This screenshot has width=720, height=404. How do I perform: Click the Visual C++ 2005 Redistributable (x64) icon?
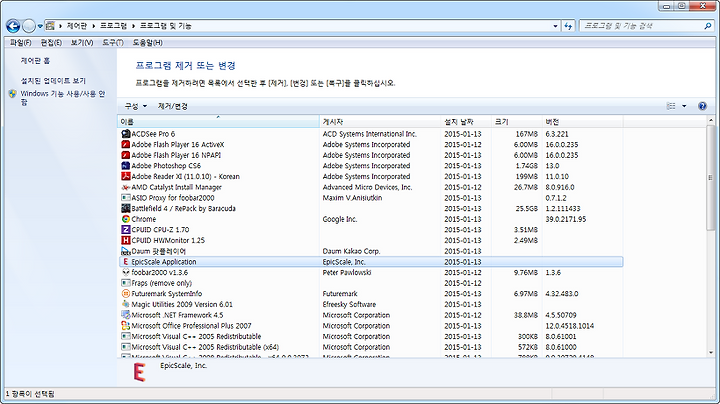[126, 347]
